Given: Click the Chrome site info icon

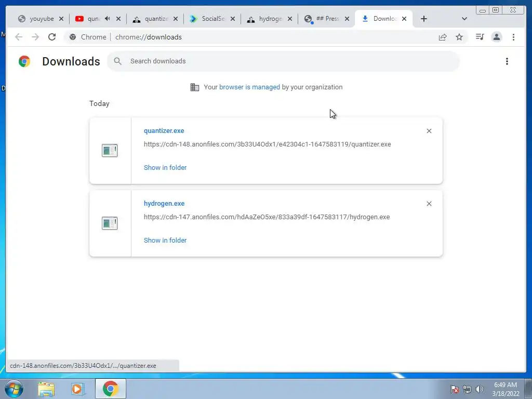Looking at the screenshot, I should click(73, 37).
